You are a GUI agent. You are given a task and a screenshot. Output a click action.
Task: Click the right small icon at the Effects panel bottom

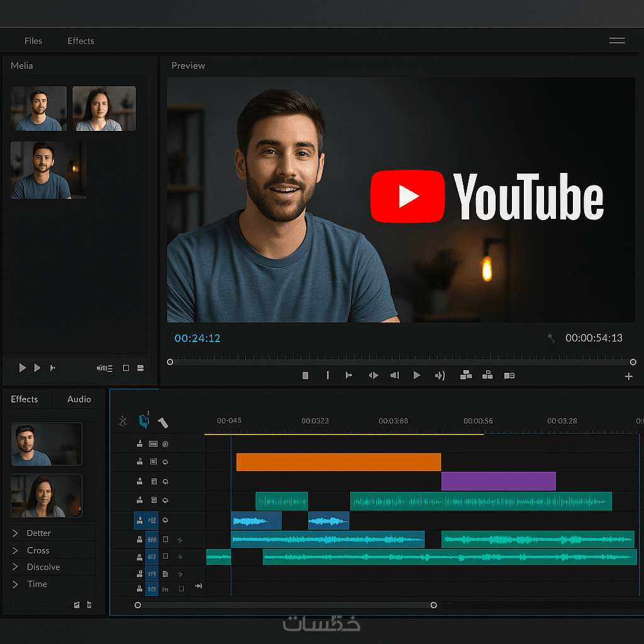[x=89, y=604]
